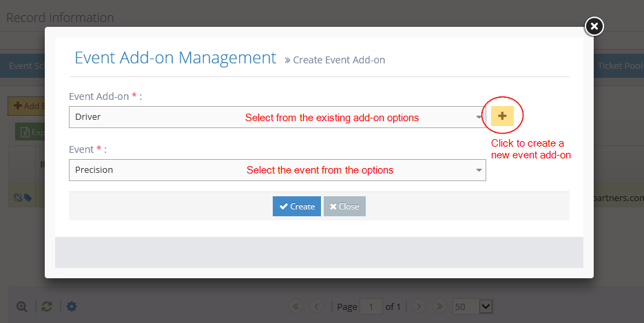The height and width of the screenshot is (323, 644).
Task: Switch to the Ticket Pool tab
Action: [620, 65]
